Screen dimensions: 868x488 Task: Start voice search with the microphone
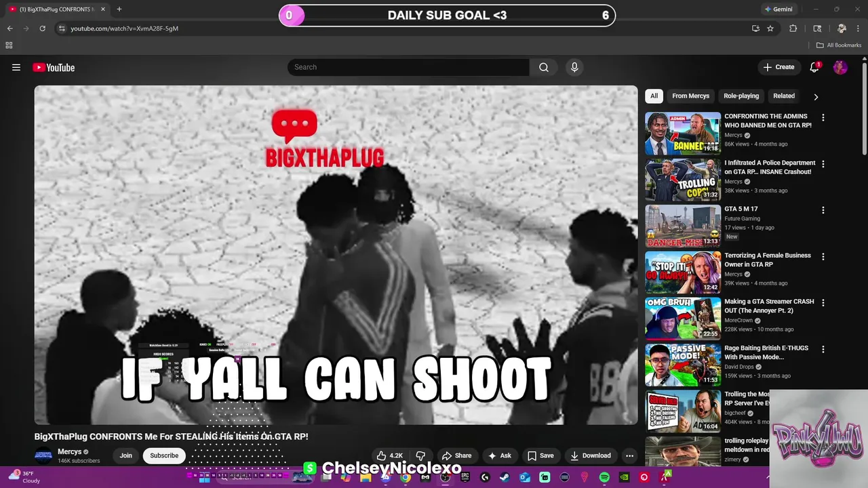(x=574, y=67)
